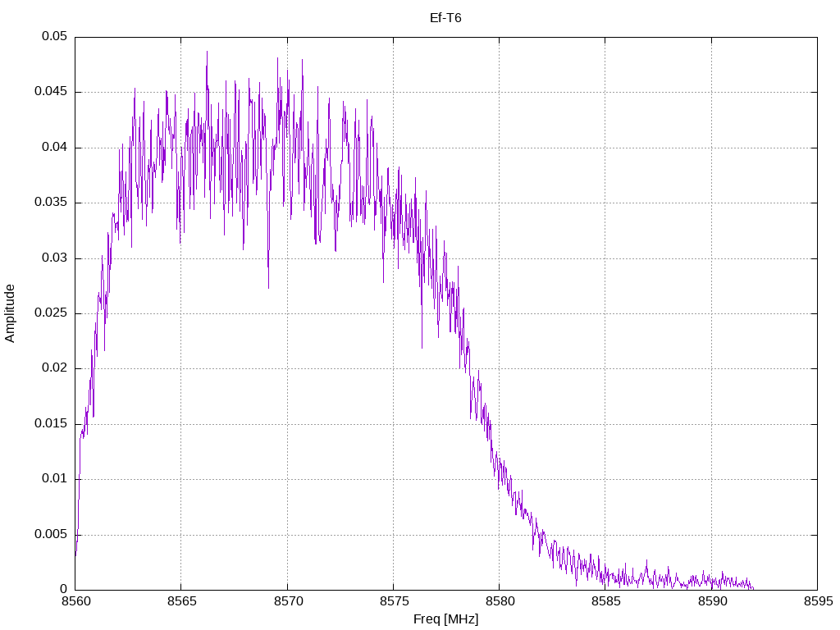Screen dimensions: 840x630
Task: Click the y-axis tick label 0.03
Action: (55, 258)
